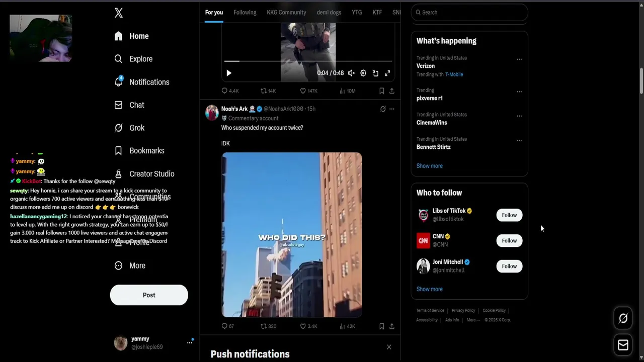Repost the post with 14K reposts
This screenshot has height=362, width=644.
[x=268, y=91]
